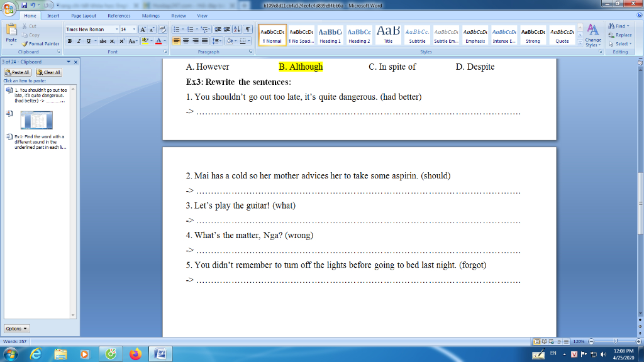
Task: Apply superscript formatting
Action: coord(121,41)
